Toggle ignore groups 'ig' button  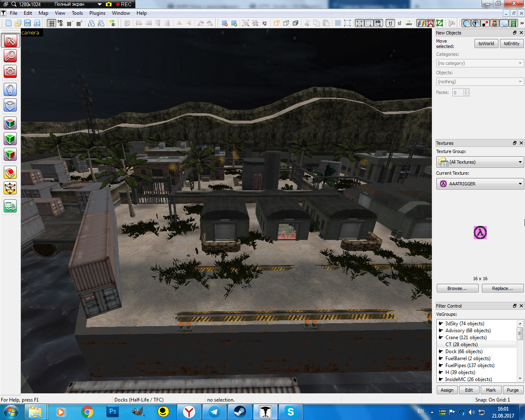265,23
